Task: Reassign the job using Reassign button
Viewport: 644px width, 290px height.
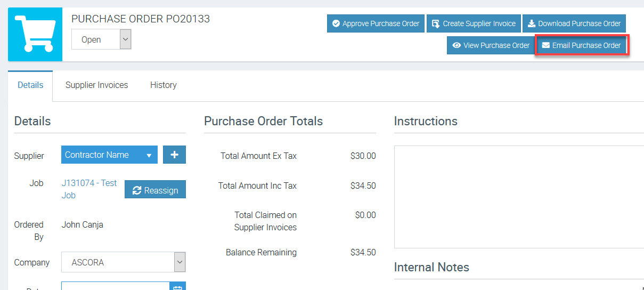Action: [x=155, y=190]
